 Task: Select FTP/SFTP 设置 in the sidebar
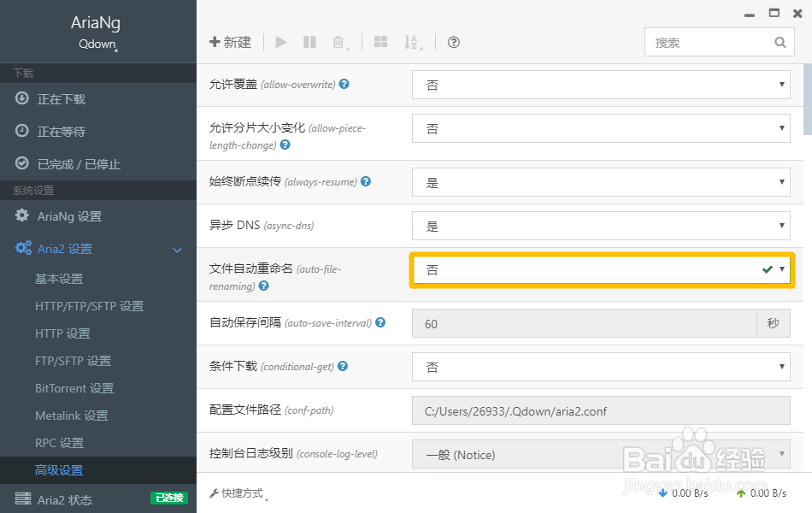(73, 361)
